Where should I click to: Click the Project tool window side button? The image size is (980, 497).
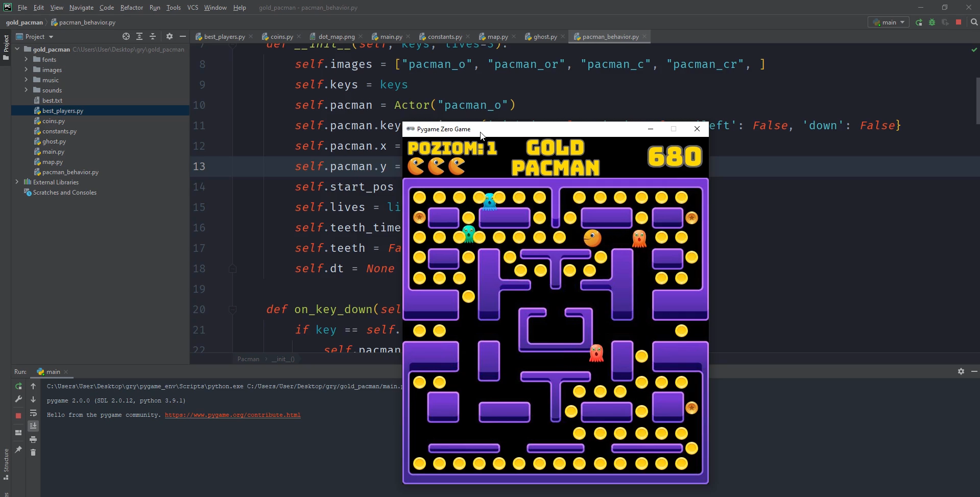tap(6, 47)
